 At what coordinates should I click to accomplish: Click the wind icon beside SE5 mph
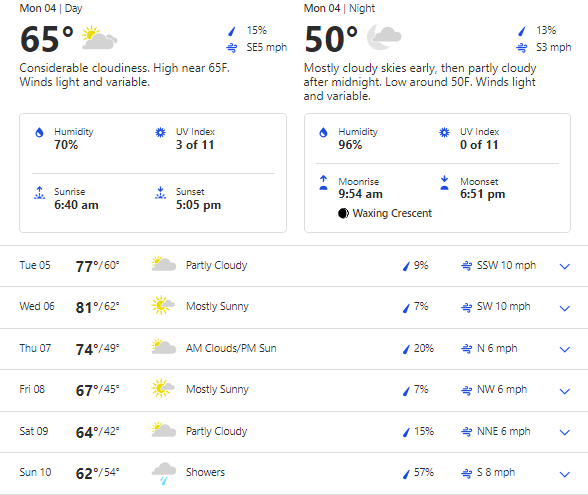232,48
